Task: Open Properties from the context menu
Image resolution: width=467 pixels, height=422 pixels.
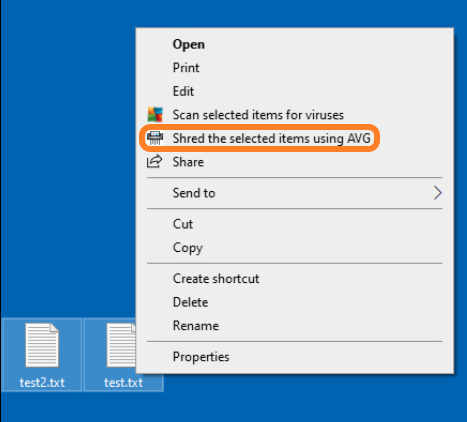Action: [x=295, y=357]
